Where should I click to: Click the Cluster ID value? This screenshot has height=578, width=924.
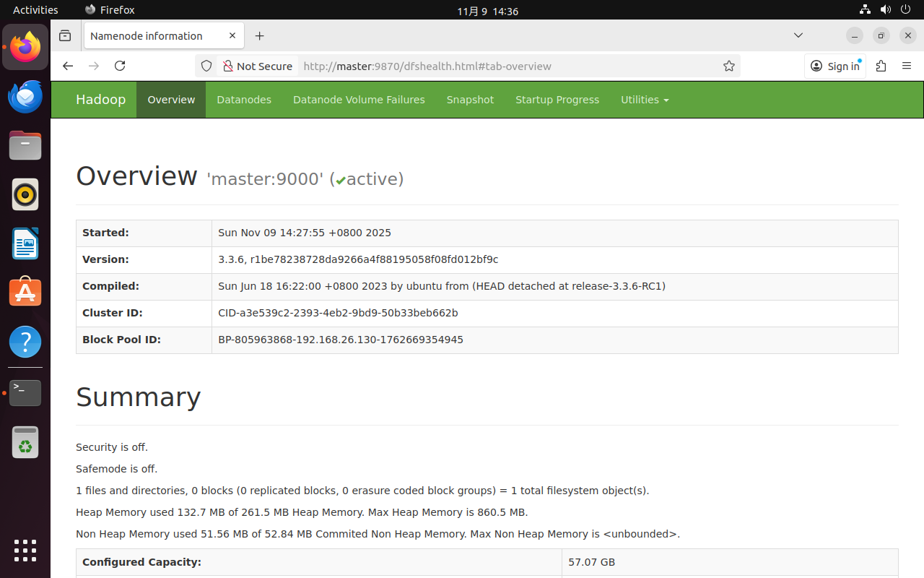coord(338,313)
